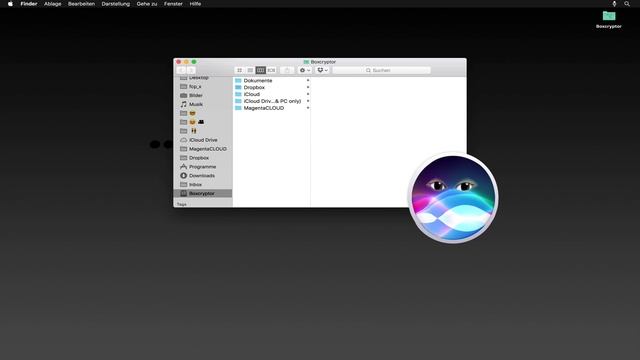Select Inbox in the Finder sidebar
Viewport: 640px width, 360px height.
(x=203, y=184)
